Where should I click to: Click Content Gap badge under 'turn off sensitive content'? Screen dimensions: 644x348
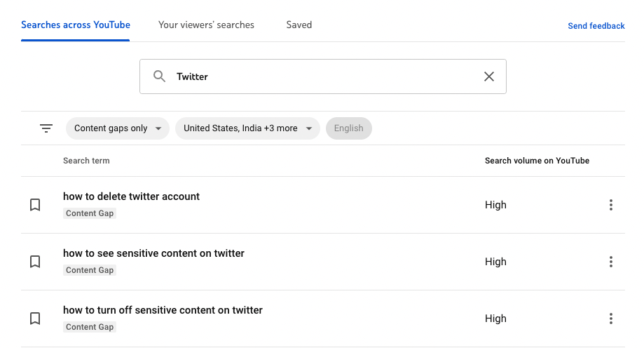click(x=90, y=327)
